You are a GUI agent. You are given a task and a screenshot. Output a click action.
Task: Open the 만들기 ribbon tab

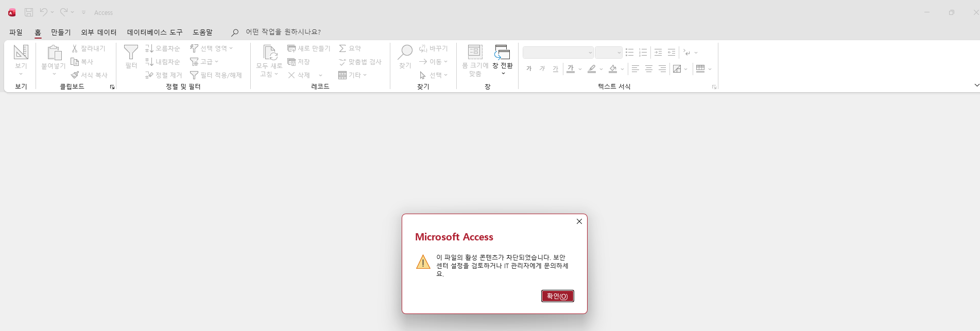click(x=61, y=32)
